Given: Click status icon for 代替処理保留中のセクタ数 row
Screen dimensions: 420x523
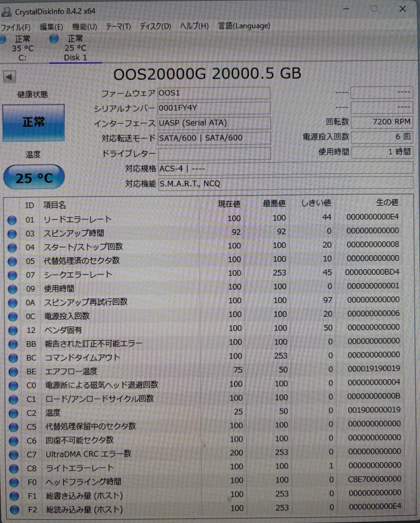Looking at the screenshot, I should pos(14,427).
